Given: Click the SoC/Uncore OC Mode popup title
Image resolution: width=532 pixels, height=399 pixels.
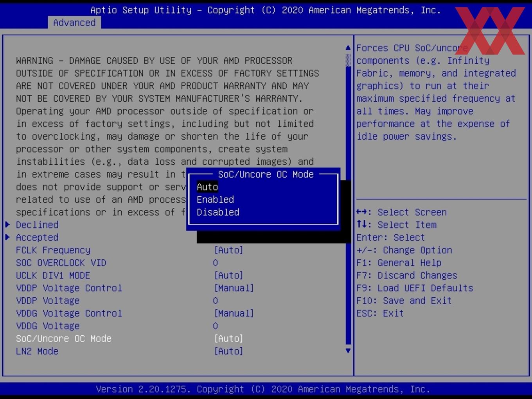Looking at the screenshot, I should [266, 174].
